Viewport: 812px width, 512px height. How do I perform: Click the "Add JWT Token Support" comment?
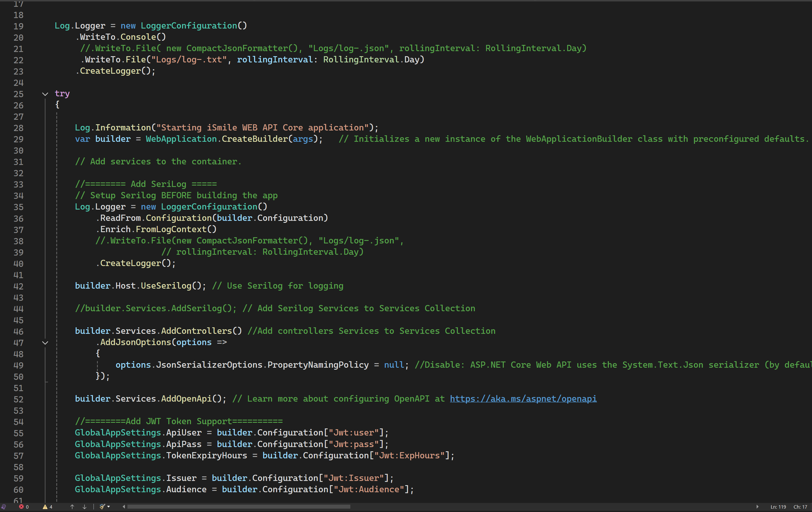coord(179,421)
